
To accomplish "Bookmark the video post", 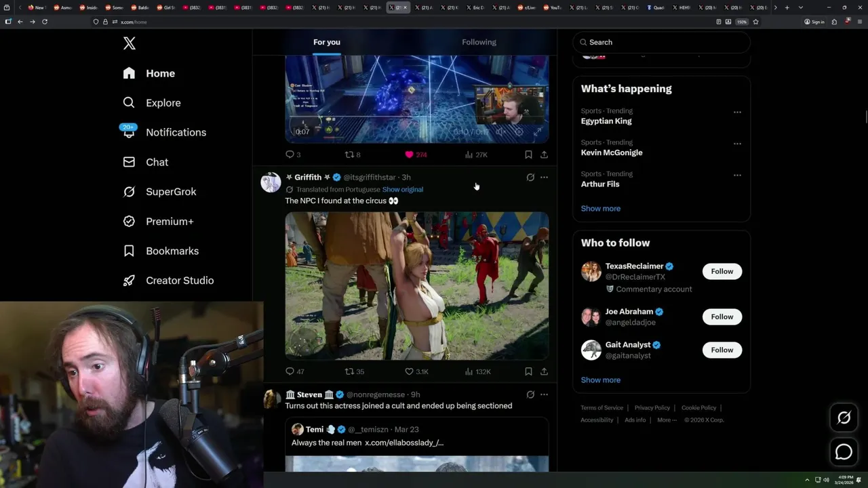I will [528, 155].
